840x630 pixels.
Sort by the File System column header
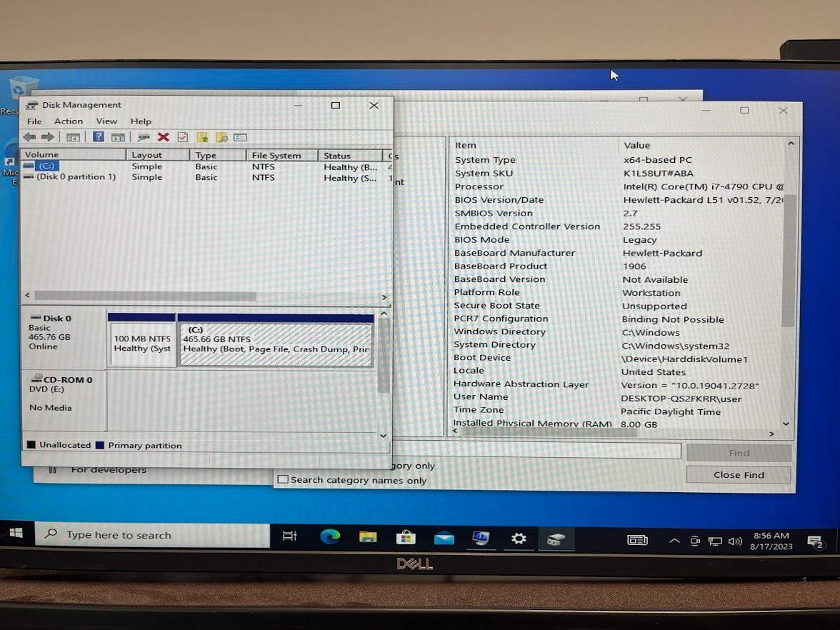281,156
